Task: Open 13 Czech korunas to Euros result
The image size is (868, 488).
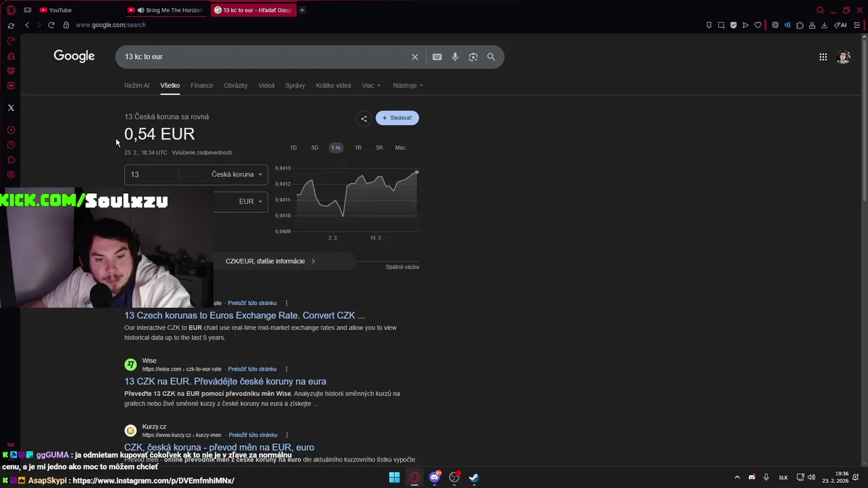Action: click(x=244, y=315)
